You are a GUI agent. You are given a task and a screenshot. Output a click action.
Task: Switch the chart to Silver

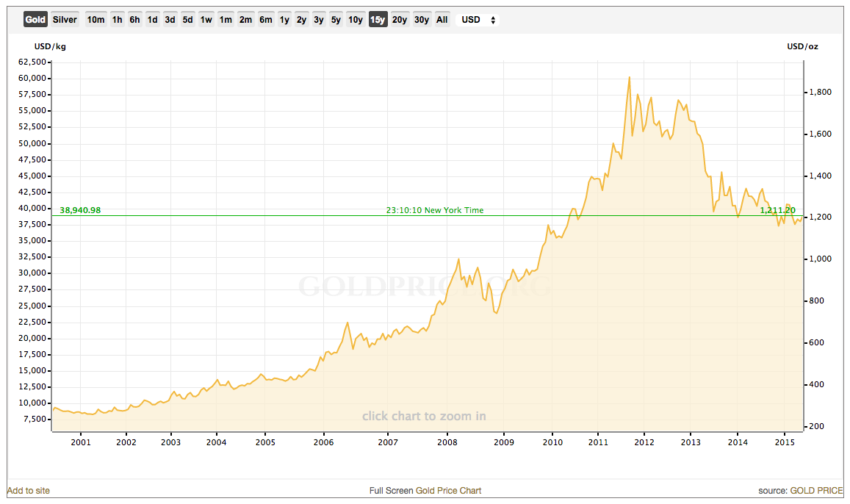click(x=65, y=20)
